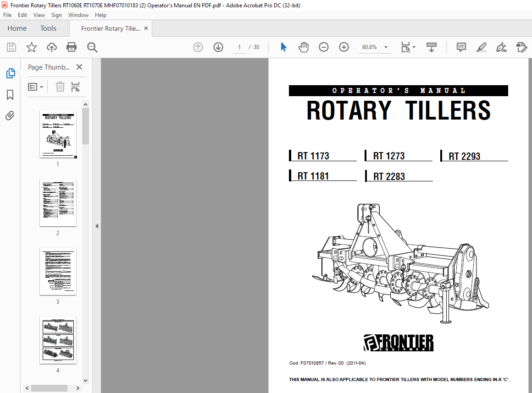This screenshot has height=393, width=532.
Task: Select page 4 thumbnail
Action: (58, 340)
